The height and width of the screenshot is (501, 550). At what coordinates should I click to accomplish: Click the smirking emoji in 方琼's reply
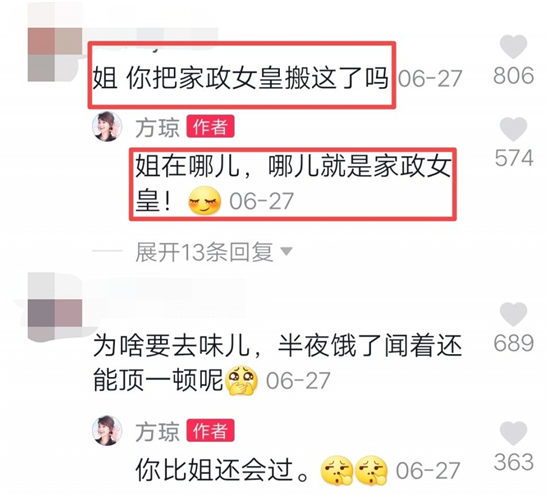(204, 201)
